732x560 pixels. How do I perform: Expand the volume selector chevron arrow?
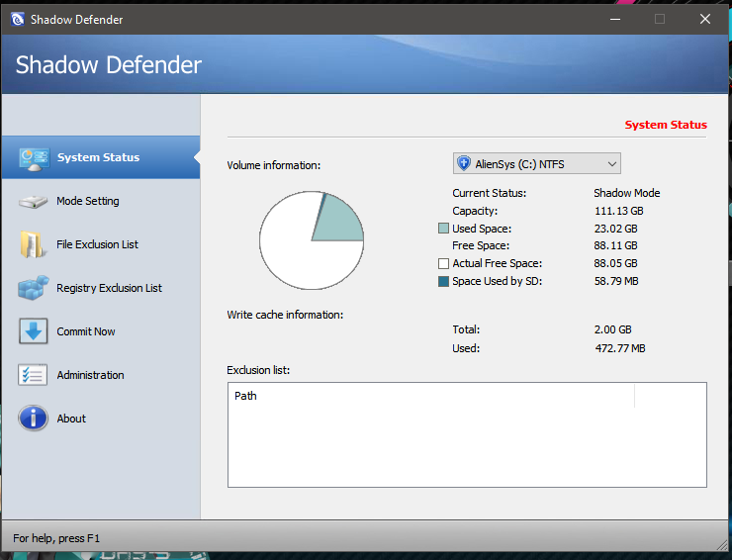pyautogui.click(x=611, y=164)
